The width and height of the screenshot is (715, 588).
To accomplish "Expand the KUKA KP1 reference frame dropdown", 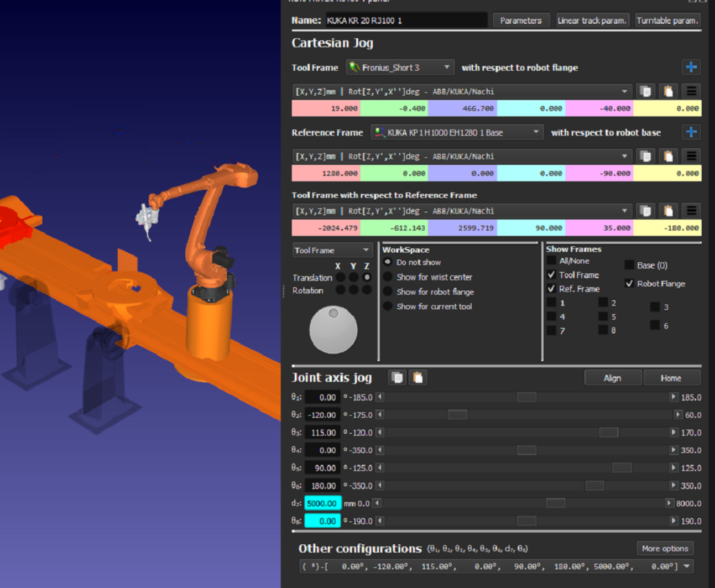I will click(457, 133).
